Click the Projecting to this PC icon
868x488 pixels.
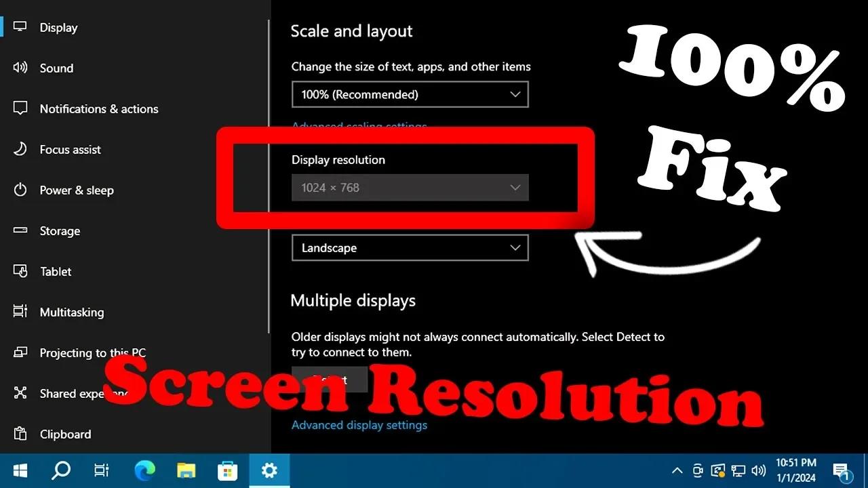click(20, 352)
